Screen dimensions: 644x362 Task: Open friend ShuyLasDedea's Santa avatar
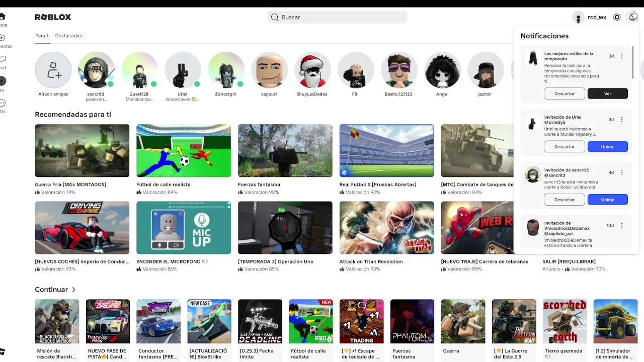(312, 70)
